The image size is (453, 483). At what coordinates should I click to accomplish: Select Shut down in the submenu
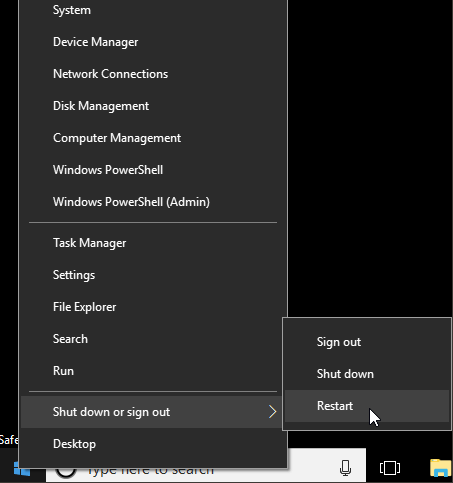point(367,374)
